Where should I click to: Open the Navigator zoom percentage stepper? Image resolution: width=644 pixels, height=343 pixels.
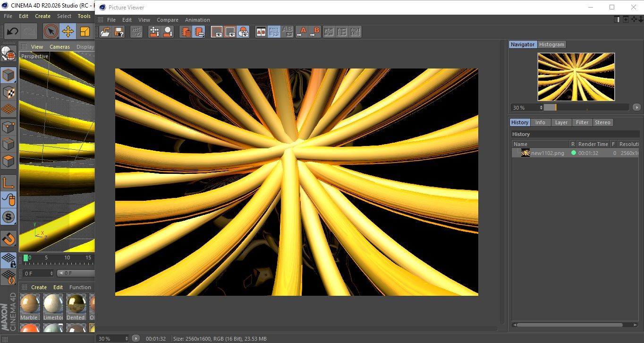(x=540, y=108)
